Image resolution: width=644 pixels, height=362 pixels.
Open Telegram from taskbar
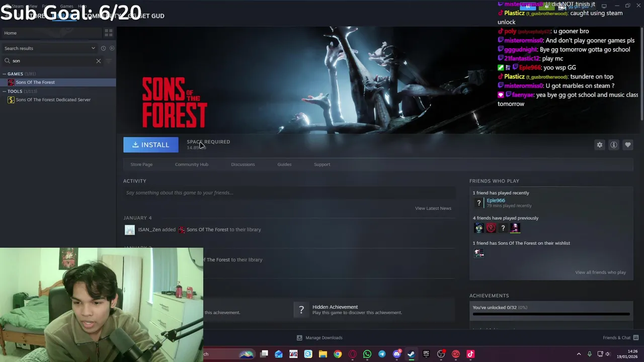click(382, 354)
